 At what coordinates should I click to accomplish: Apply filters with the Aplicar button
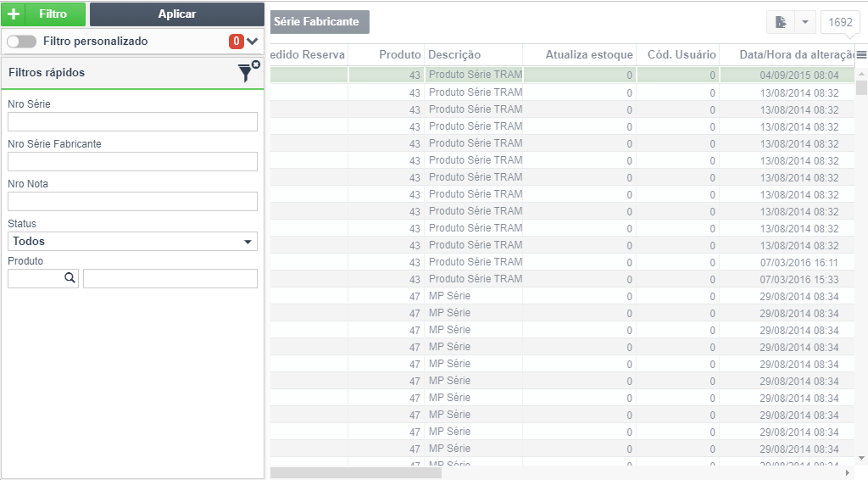[x=176, y=14]
